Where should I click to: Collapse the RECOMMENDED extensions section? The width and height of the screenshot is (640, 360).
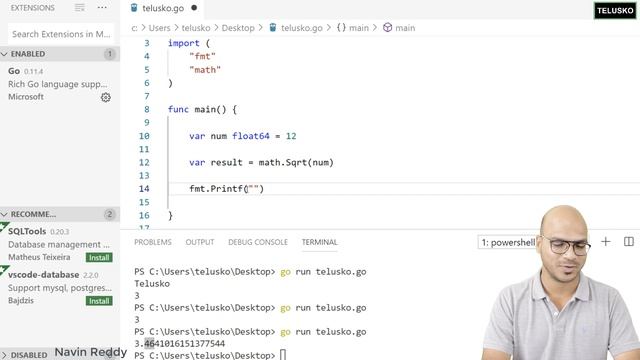coord(60,214)
